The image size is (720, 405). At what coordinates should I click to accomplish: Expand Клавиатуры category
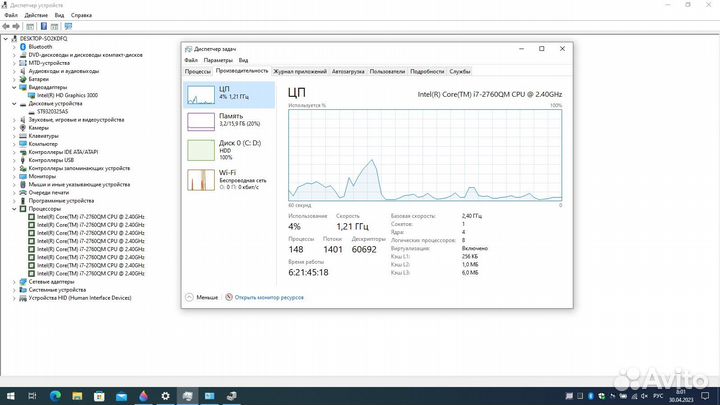point(14,136)
